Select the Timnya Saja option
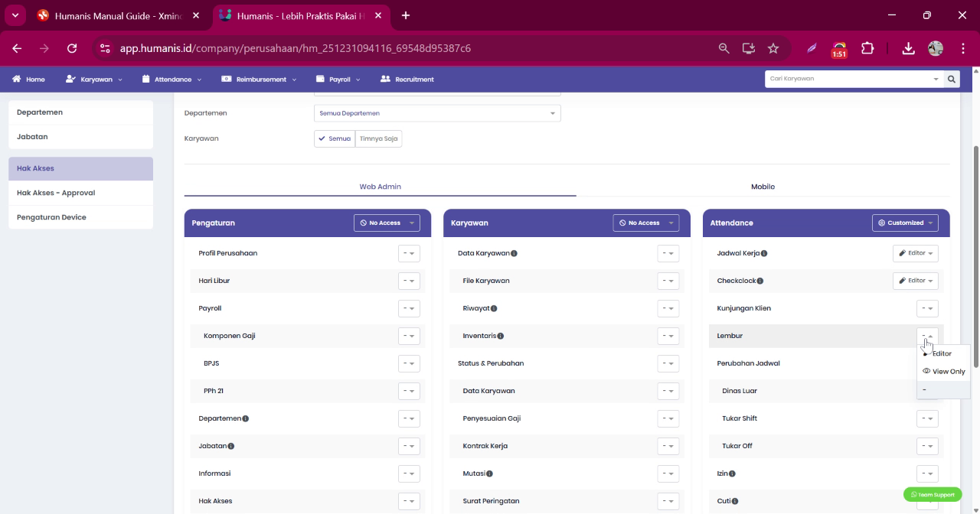 pos(379,138)
